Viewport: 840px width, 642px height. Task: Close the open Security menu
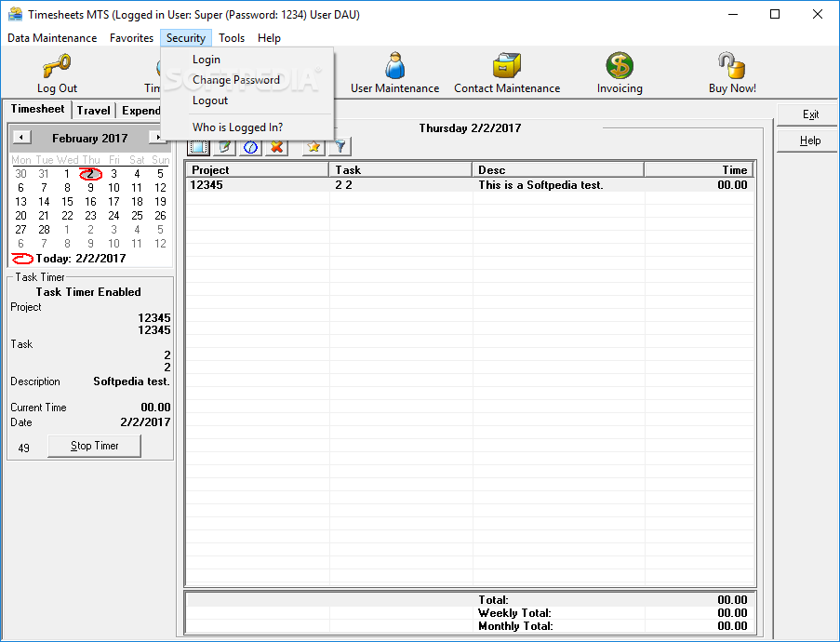point(186,38)
